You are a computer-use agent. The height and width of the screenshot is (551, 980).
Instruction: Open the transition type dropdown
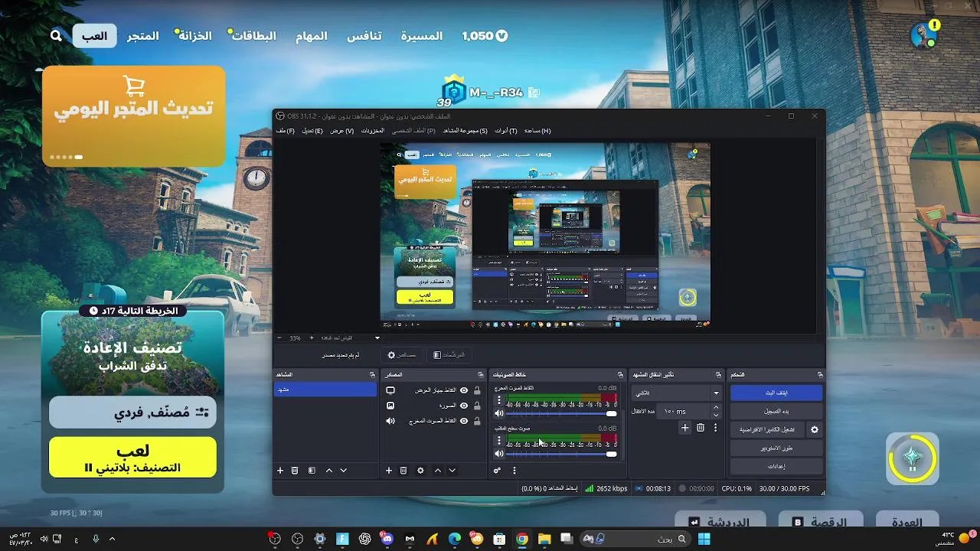point(677,393)
